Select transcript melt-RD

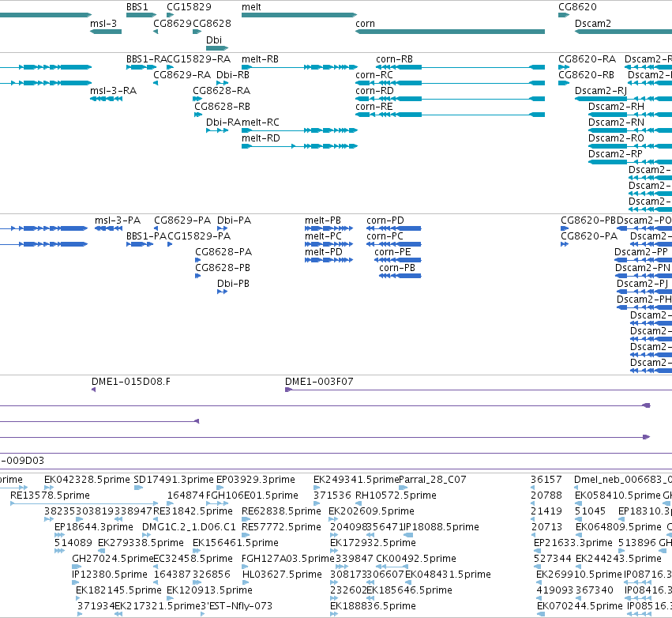pos(299,146)
